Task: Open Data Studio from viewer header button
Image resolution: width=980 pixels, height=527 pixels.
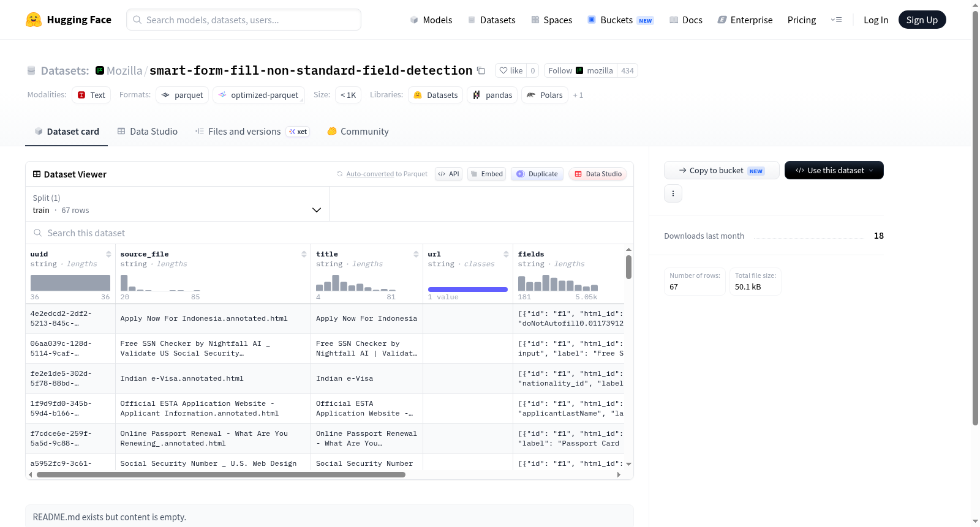Action: point(598,174)
